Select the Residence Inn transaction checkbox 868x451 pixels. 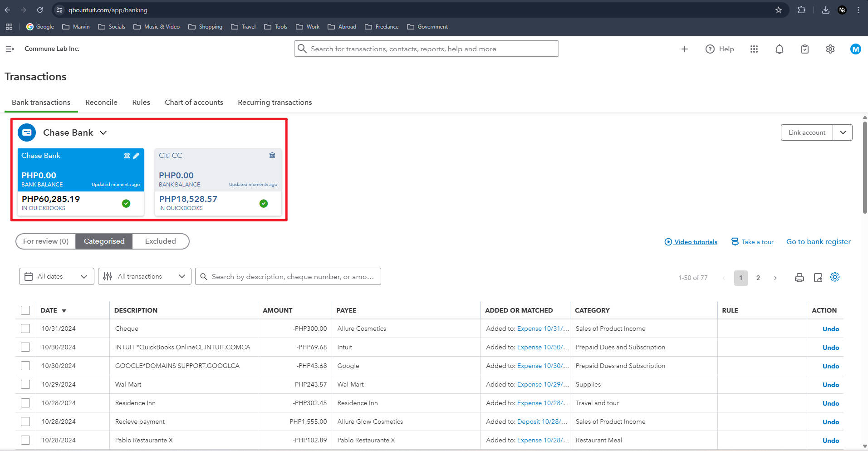tap(25, 403)
